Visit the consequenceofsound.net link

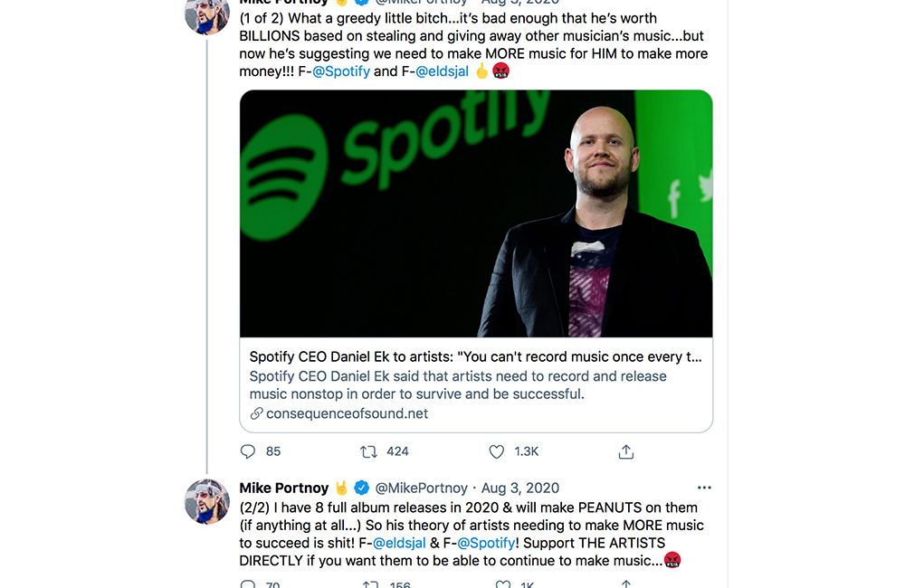[x=347, y=413]
